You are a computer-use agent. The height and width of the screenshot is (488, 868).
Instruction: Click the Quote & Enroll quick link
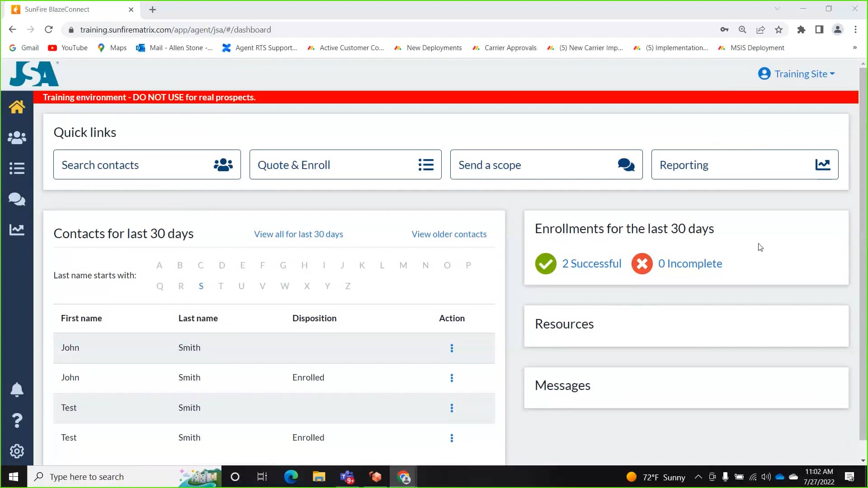(x=345, y=165)
